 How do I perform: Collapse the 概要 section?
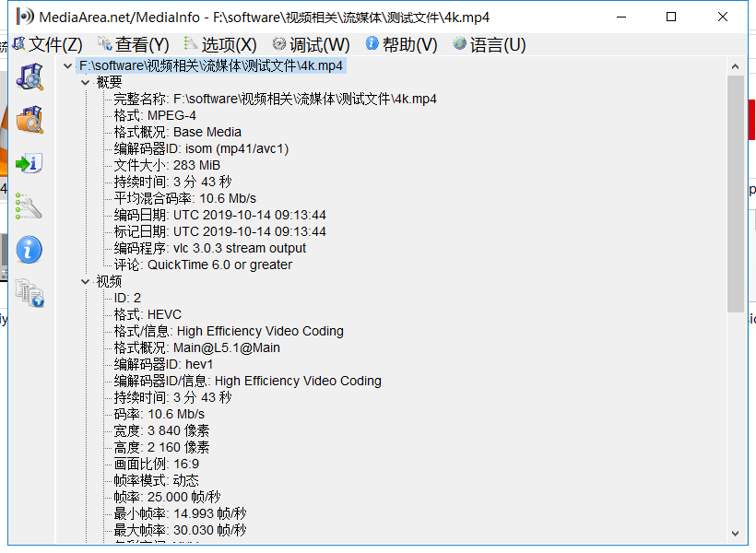tap(86, 81)
